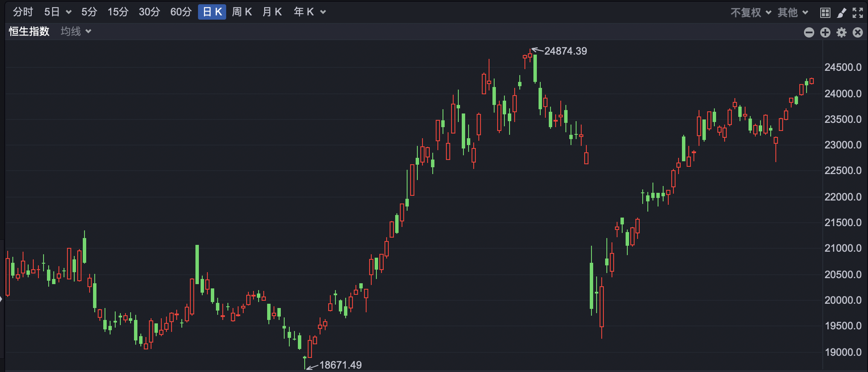The image size is (868, 372).
Task: Select the drawing brush tool
Action: click(842, 13)
